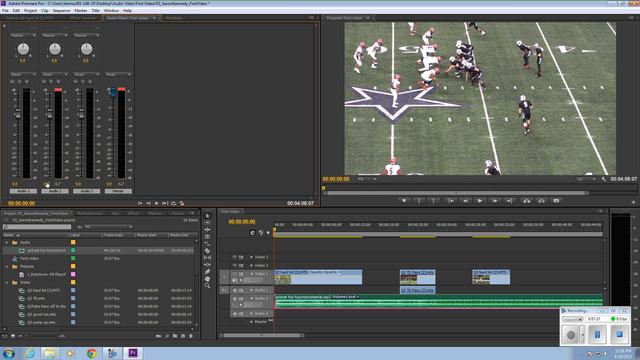The width and height of the screenshot is (640, 360).
Task: Toggle sync lock on Audio 1 track
Action: pyautogui.click(x=241, y=290)
